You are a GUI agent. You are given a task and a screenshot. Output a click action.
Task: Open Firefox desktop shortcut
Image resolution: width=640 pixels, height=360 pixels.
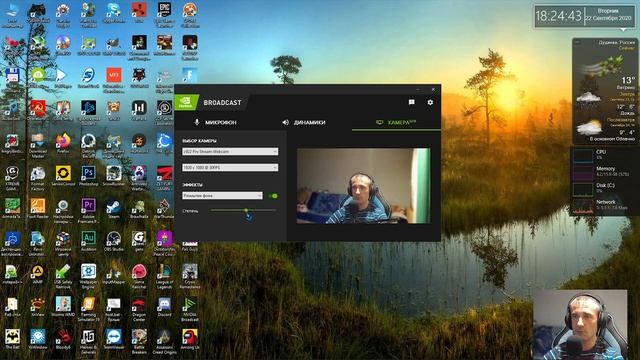pos(63,143)
